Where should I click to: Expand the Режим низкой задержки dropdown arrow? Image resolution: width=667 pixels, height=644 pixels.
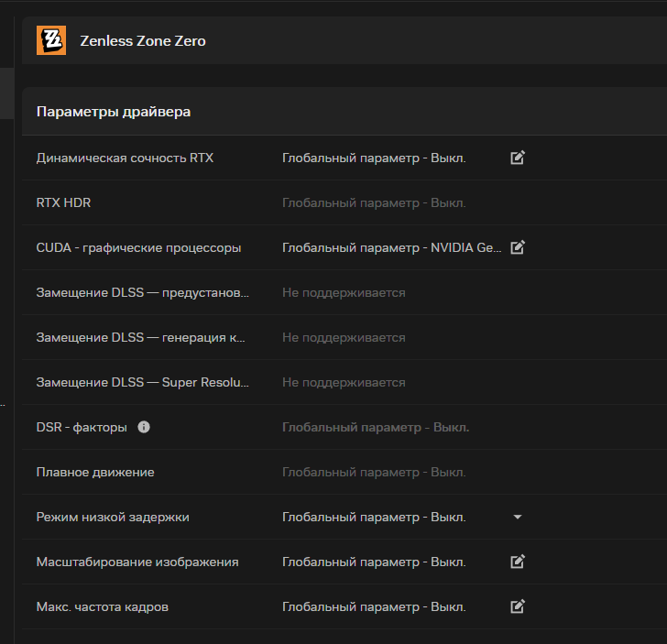[x=518, y=517]
